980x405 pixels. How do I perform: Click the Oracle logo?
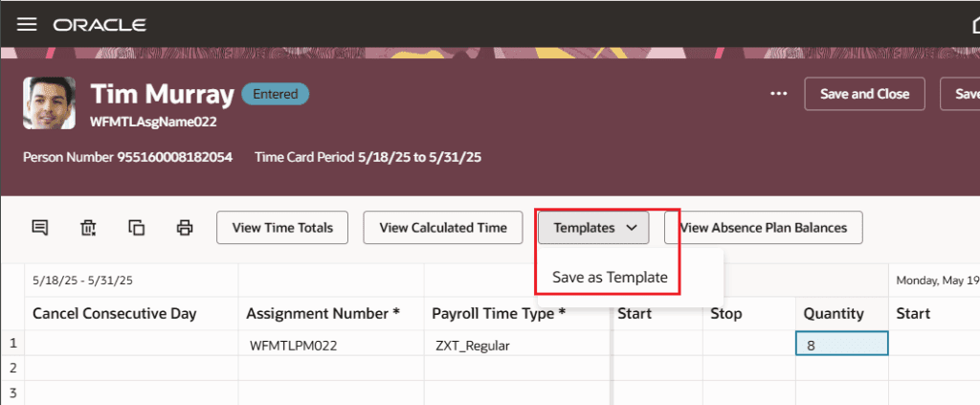pyautogui.click(x=100, y=25)
